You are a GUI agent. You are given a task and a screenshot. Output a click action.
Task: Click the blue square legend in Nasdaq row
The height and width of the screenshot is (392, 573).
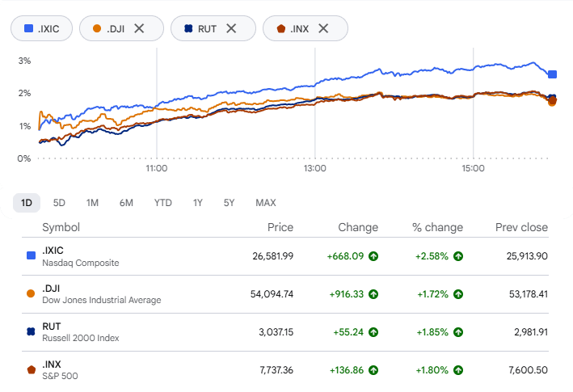coord(31,255)
